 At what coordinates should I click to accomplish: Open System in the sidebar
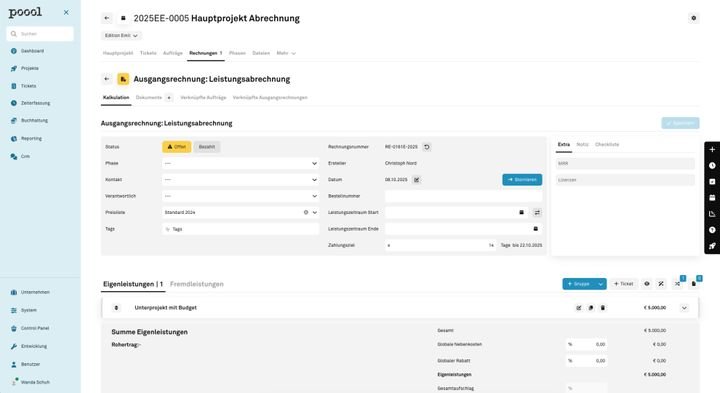tap(28, 310)
